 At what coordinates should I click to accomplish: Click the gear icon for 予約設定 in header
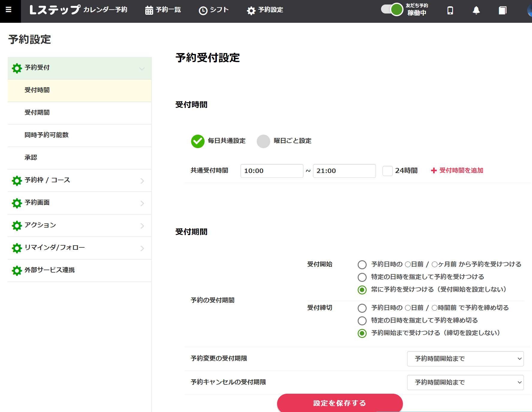pyautogui.click(x=251, y=11)
